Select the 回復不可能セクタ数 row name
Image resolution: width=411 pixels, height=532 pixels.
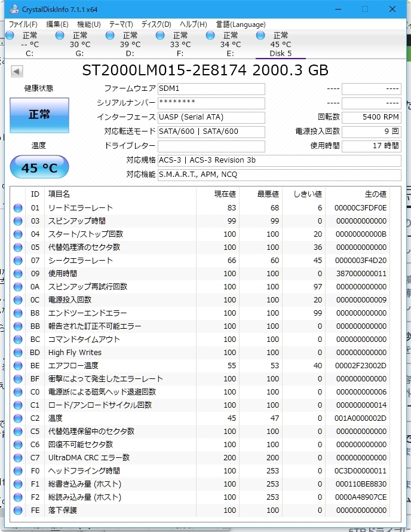pos(81,445)
